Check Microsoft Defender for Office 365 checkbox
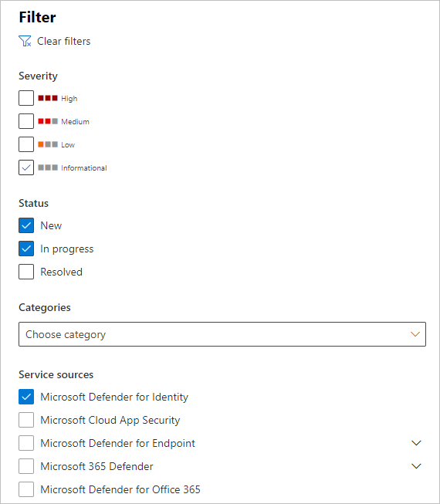 [26, 489]
